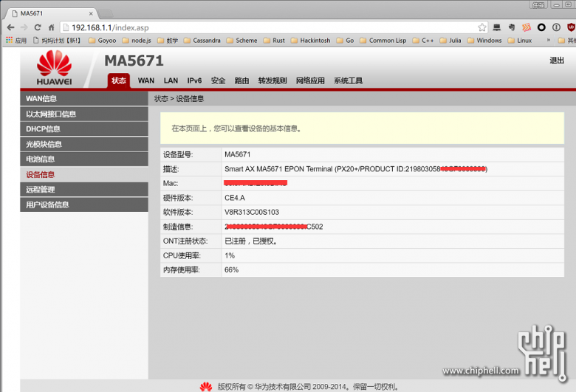Log out using 退出 link

pyautogui.click(x=557, y=61)
